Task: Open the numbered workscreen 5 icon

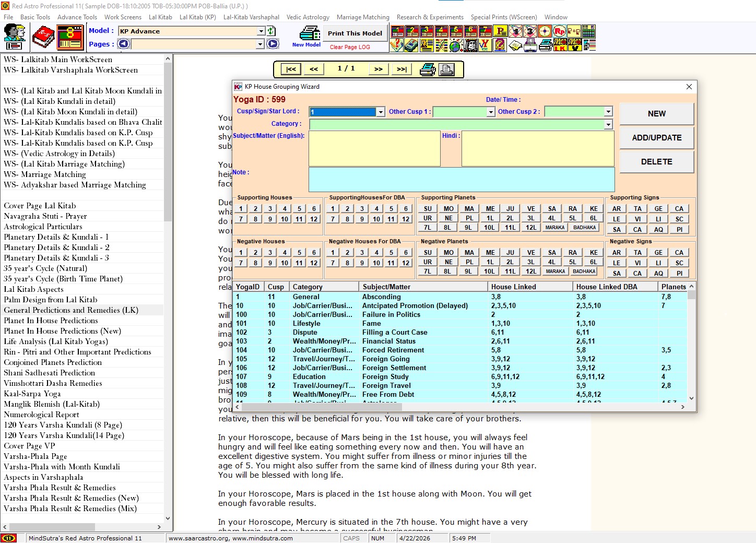Action: pyautogui.click(x=456, y=31)
